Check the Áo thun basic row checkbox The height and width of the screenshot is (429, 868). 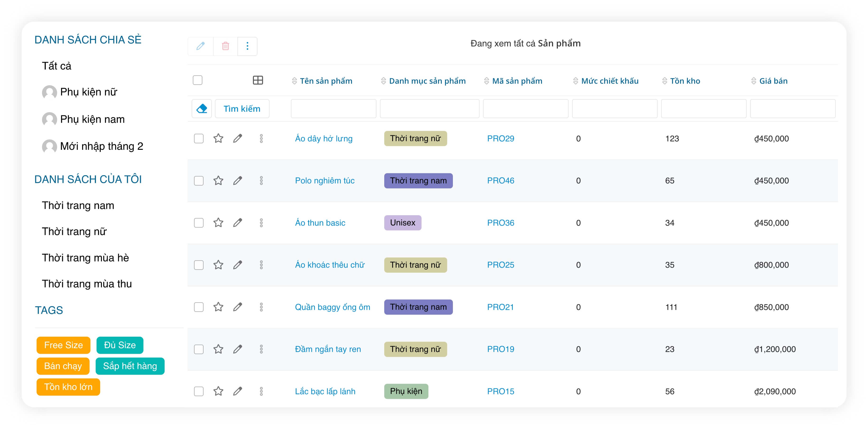click(199, 223)
